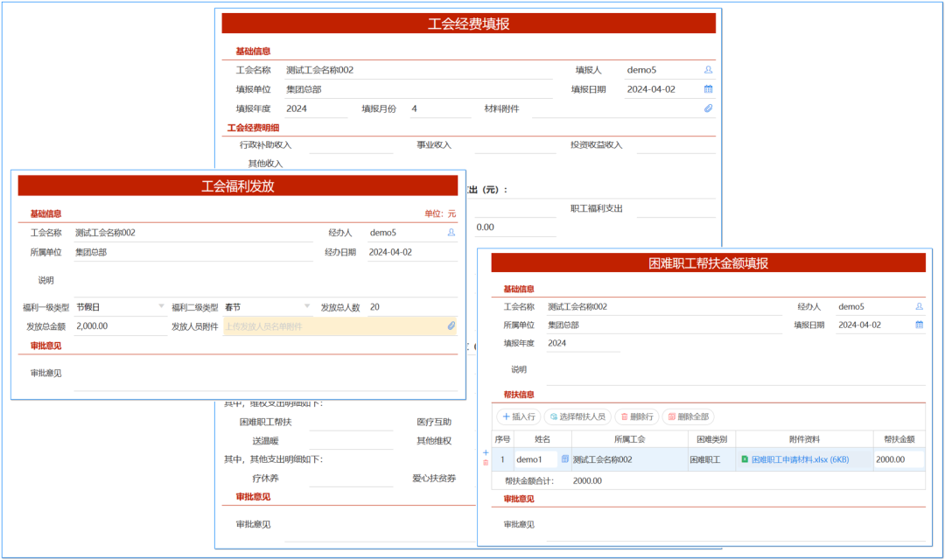Click the 困难类别 cell showing 困难职工
The height and width of the screenshot is (560, 945).
point(711,459)
